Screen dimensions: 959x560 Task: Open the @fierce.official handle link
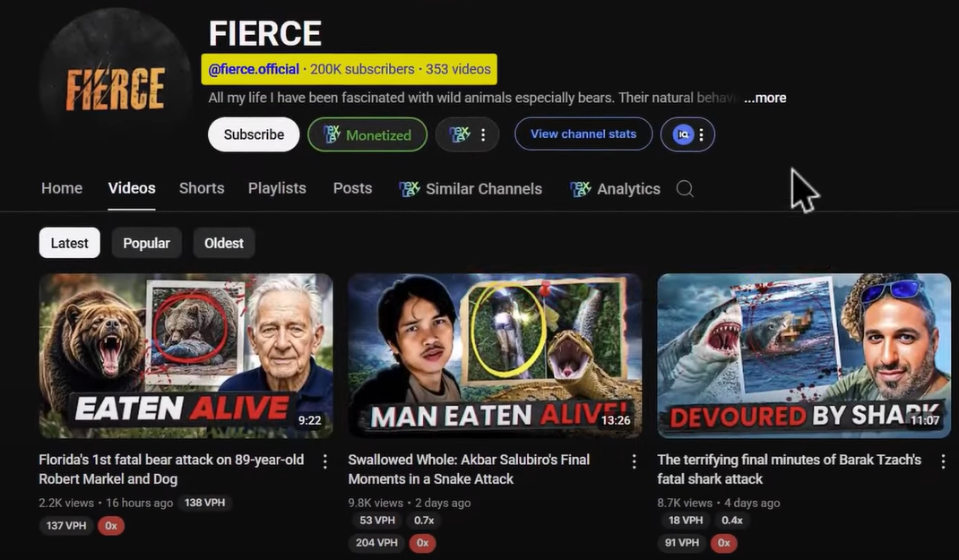point(254,69)
